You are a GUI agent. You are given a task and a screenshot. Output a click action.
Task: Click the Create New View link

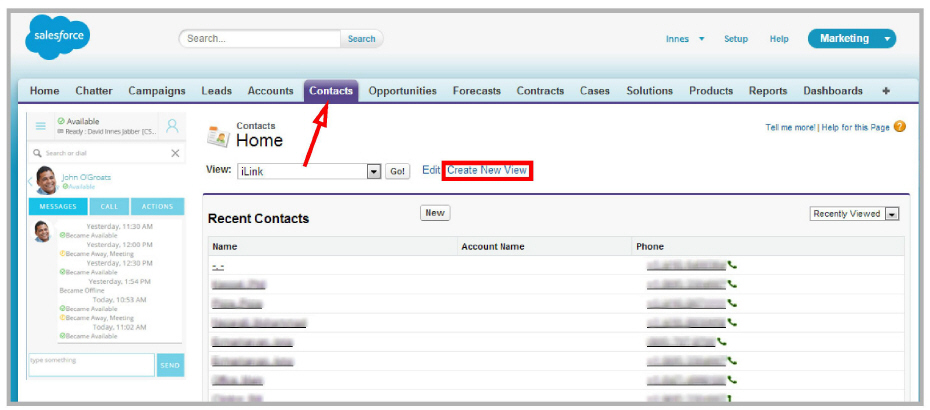tap(487, 170)
